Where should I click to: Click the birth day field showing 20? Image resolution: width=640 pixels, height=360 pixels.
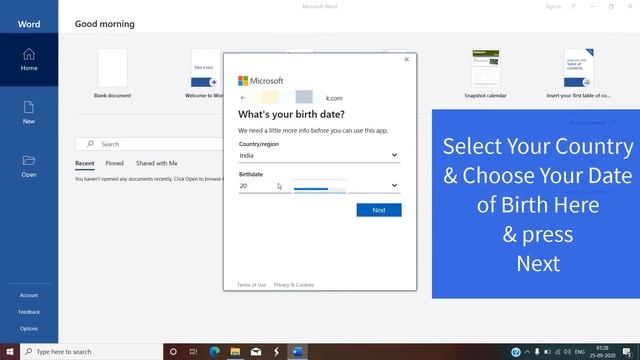[265, 186]
